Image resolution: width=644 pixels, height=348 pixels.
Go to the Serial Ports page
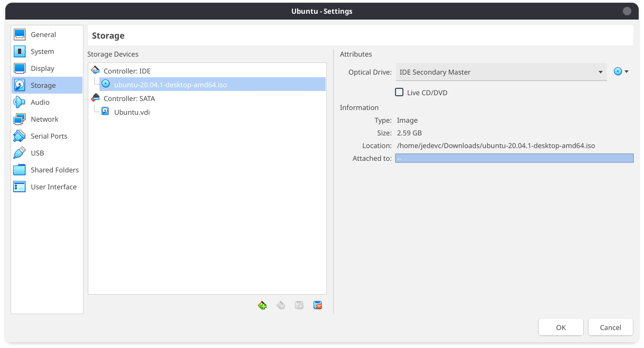point(47,136)
